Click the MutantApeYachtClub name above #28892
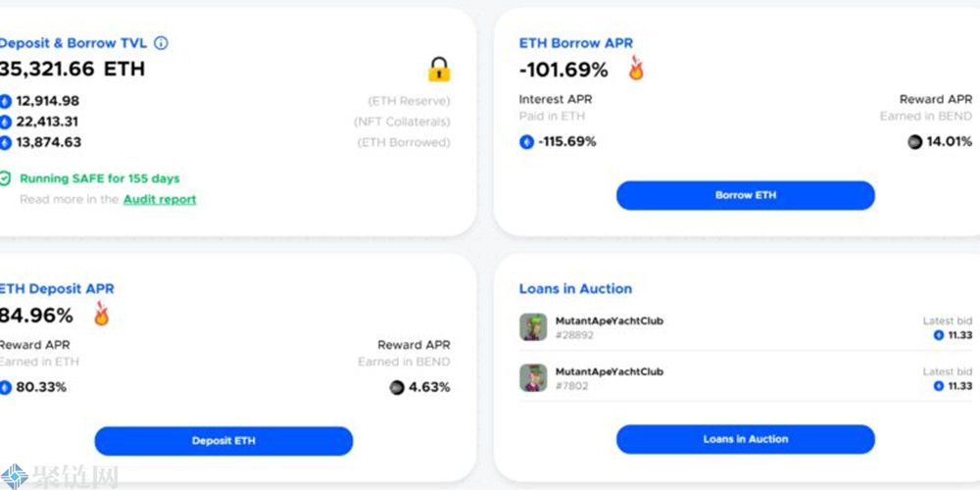Image resolution: width=980 pixels, height=490 pixels. point(610,320)
